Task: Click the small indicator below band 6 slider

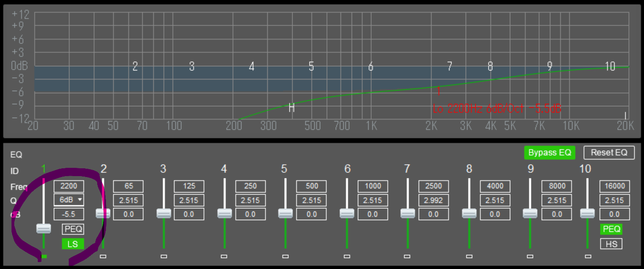Action: tap(347, 257)
